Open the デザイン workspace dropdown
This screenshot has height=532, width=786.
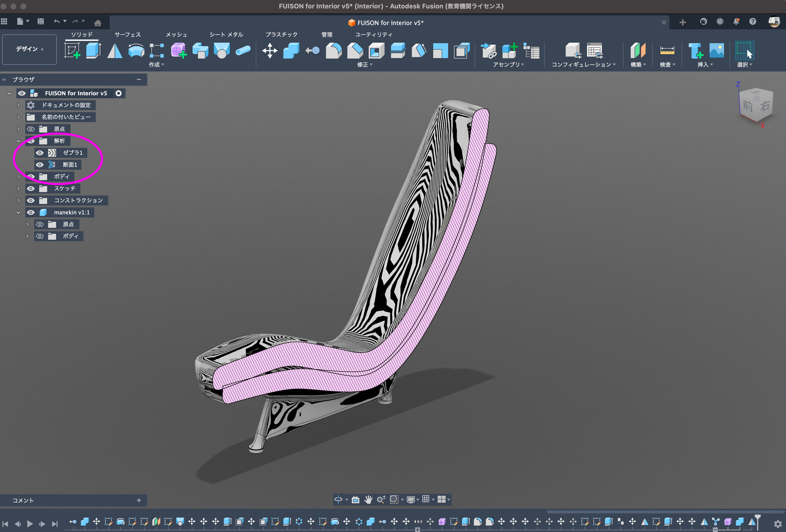point(30,49)
